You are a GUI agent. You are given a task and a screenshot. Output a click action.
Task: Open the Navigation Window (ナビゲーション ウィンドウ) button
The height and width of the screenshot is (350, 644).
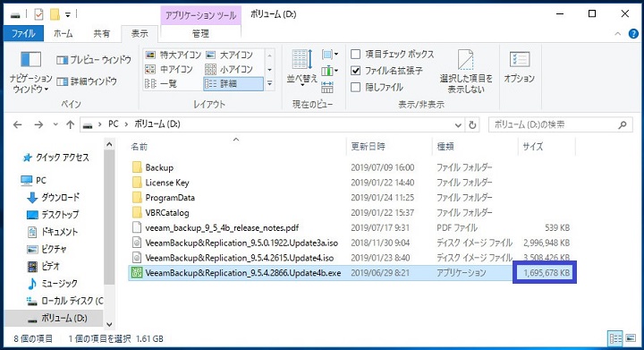pos(30,72)
